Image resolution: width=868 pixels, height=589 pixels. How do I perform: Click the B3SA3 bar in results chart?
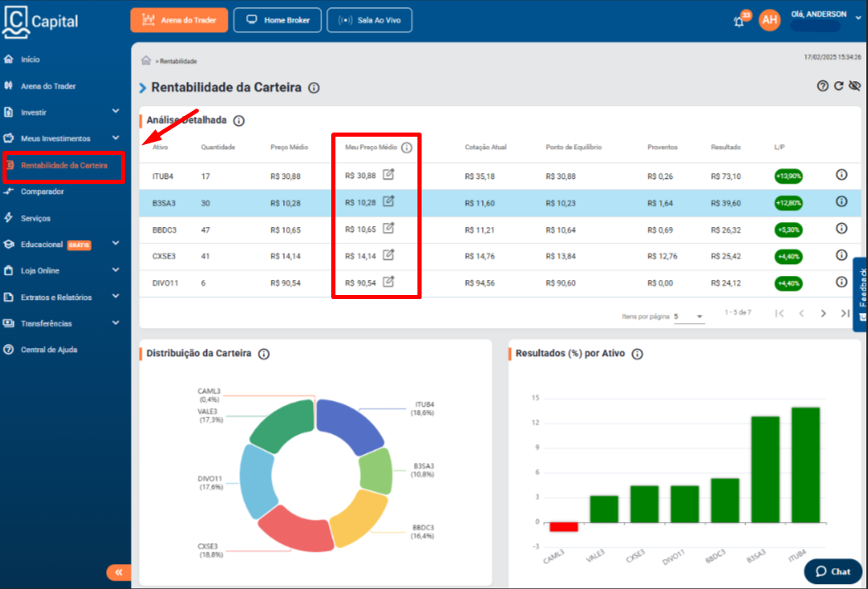coord(765,470)
